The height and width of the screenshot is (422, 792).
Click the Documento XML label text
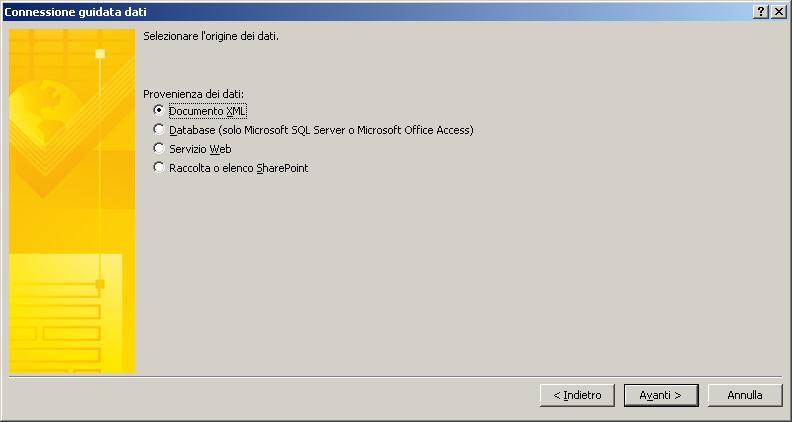(x=208, y=111)
